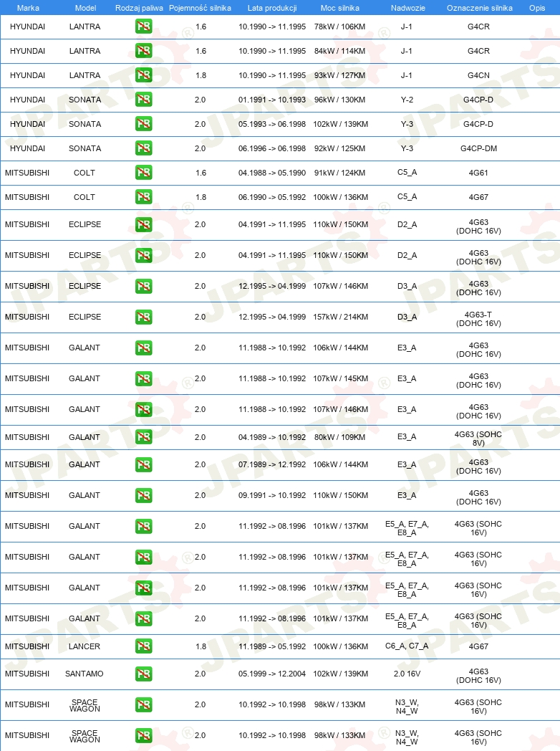Click the Moc silnika column header
The image size is (560, 751).
[x=340, y=8]
